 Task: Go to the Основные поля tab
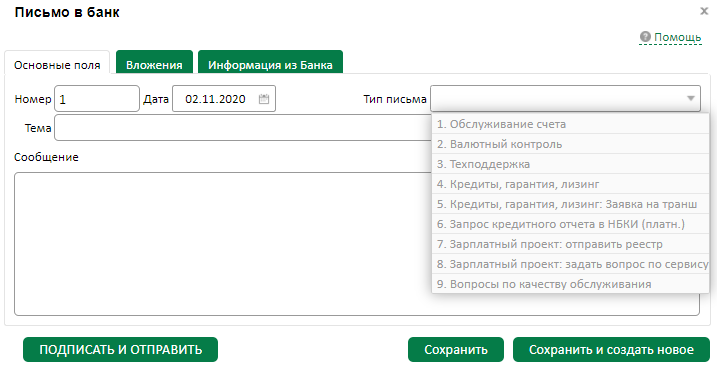coord(57,64)
